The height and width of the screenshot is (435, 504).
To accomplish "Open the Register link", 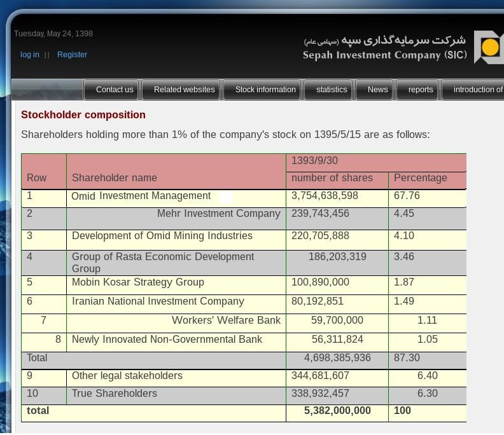I will [x=72, y=55].
